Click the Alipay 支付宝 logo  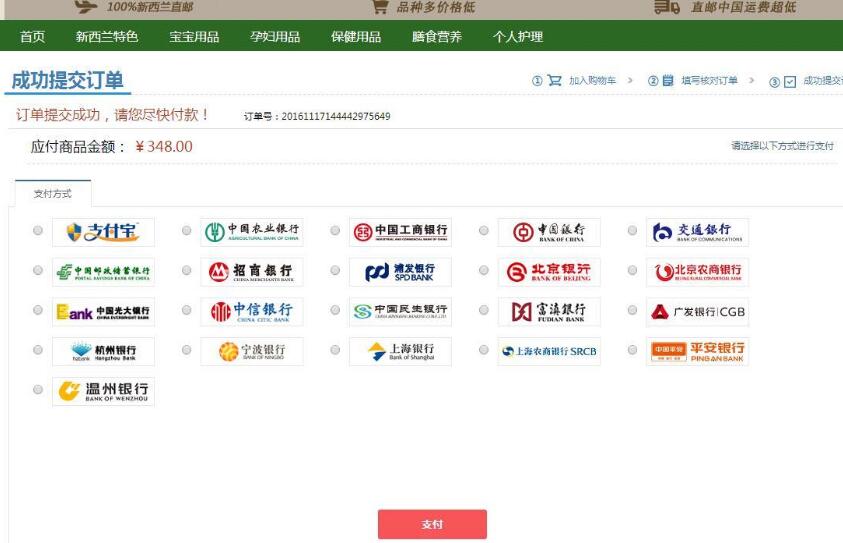click(103, 232)
